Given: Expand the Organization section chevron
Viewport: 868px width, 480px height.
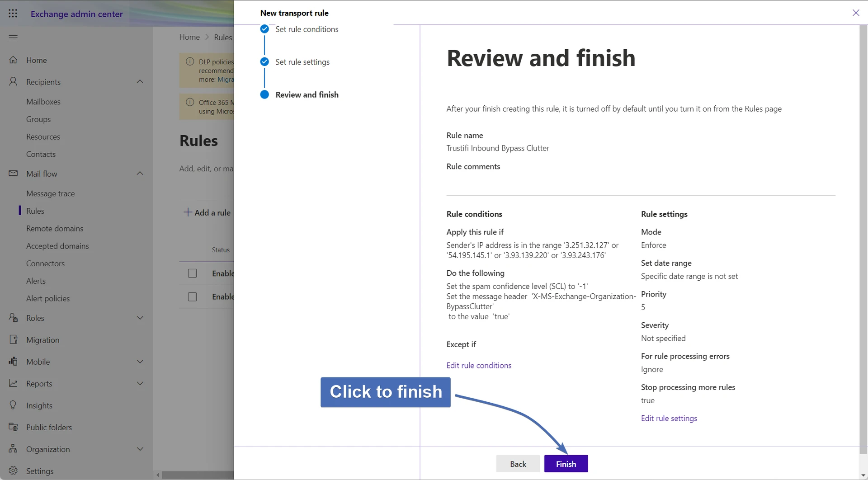Looking at the screenshot, I should click(x=140, y=449).
